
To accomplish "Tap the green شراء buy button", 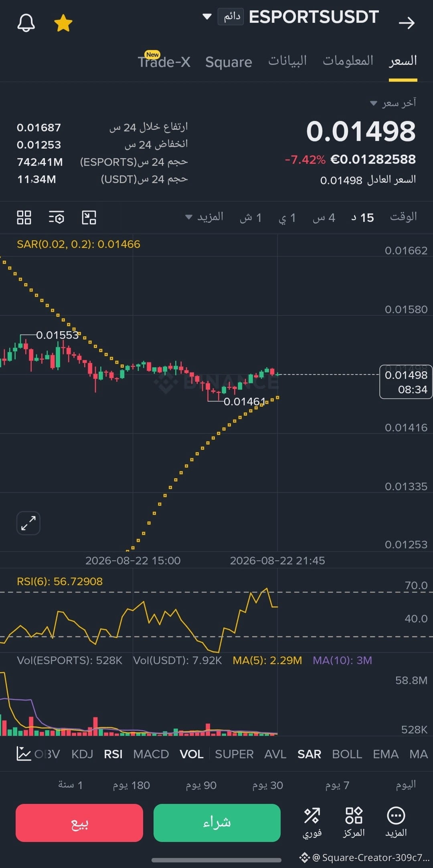I will pos(217,823).
